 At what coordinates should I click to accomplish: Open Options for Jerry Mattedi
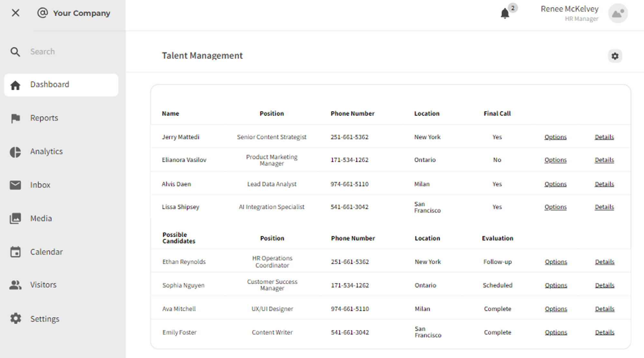point(555,137)
